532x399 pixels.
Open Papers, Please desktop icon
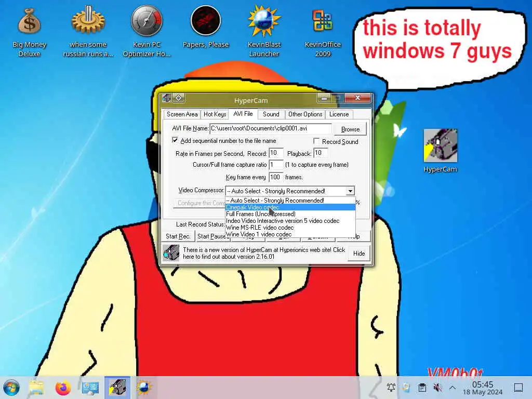click(x=206, y=28)
